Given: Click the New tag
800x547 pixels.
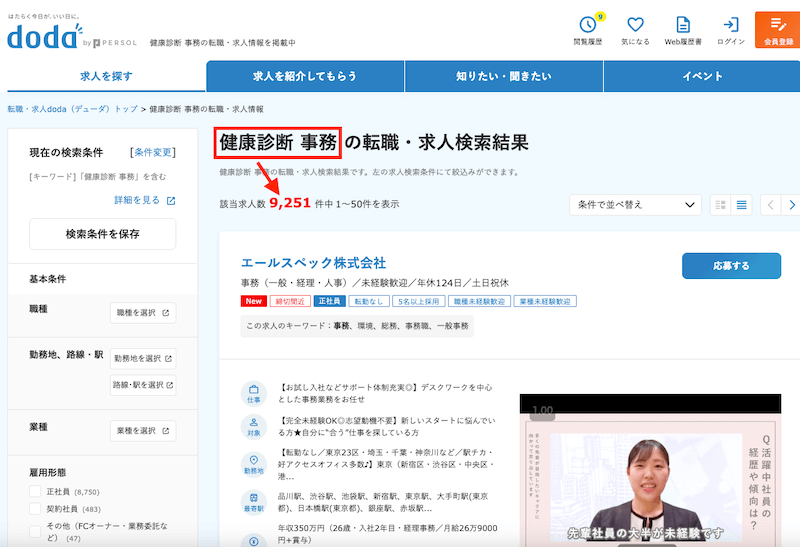Looking at the screenshot, I should click(x=254, y=301).
